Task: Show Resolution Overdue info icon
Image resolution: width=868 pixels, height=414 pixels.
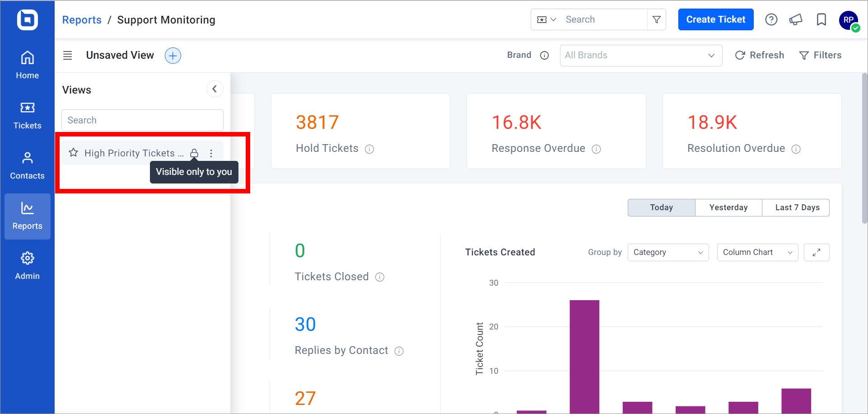Action: tap(796, 149)
